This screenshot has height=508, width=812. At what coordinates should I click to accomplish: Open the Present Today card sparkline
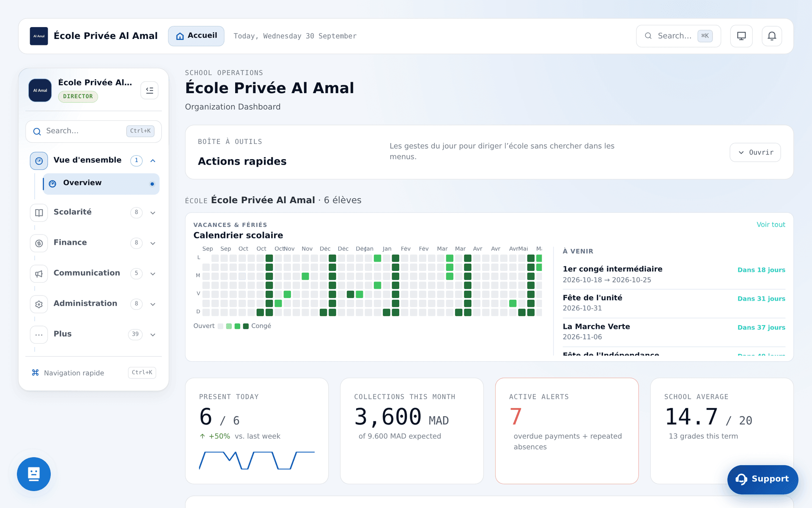click(x=257, y=461)
